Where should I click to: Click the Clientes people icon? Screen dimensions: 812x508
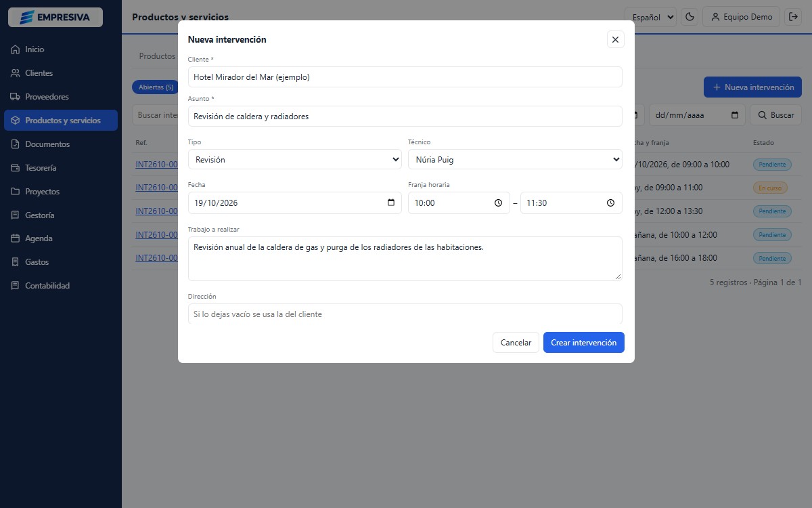(x=15, y=73)
